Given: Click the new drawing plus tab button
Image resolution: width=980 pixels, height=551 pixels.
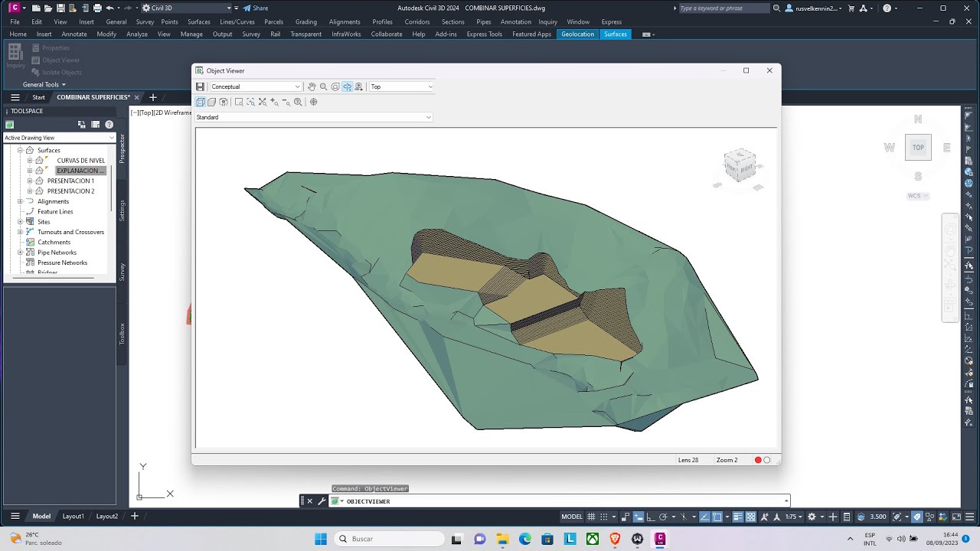Looking at the screenshot, I should point(152,97).
